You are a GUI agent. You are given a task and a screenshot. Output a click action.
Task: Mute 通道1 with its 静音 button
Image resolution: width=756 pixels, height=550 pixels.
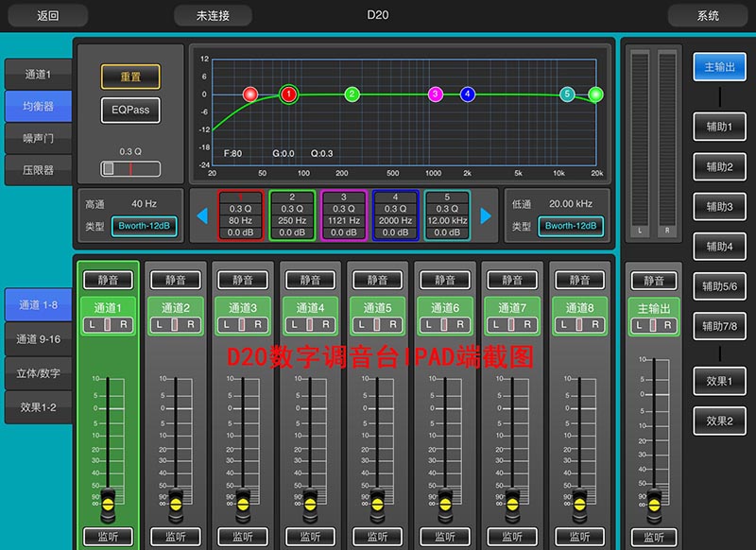click(x=107, y=280)
